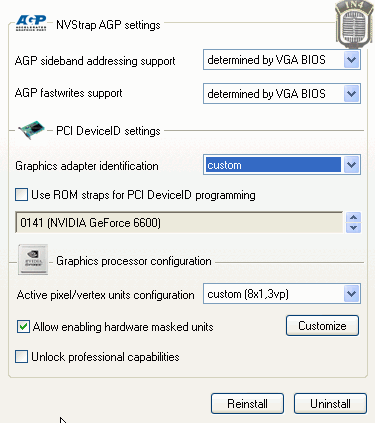Click the Graphics processor configuration label
This screenshot has width=375, height=423.
pos(134,261)
